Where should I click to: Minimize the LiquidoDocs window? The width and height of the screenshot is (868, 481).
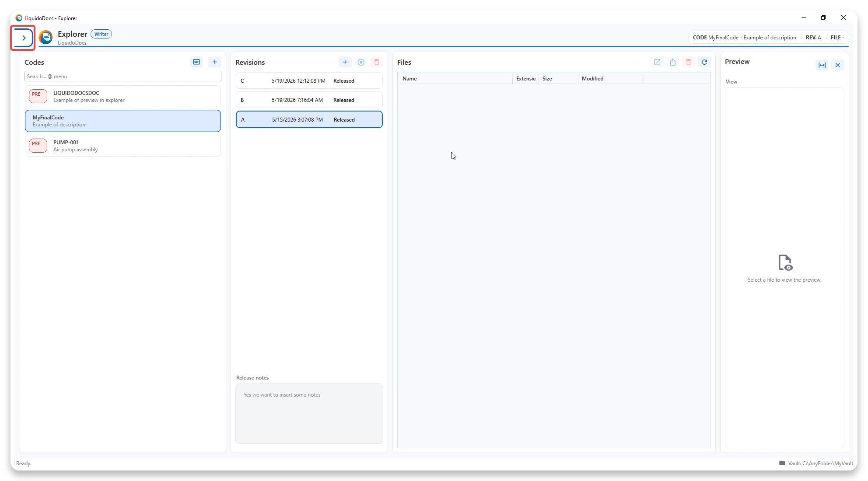pyautogui.click(x=804, y=17)
